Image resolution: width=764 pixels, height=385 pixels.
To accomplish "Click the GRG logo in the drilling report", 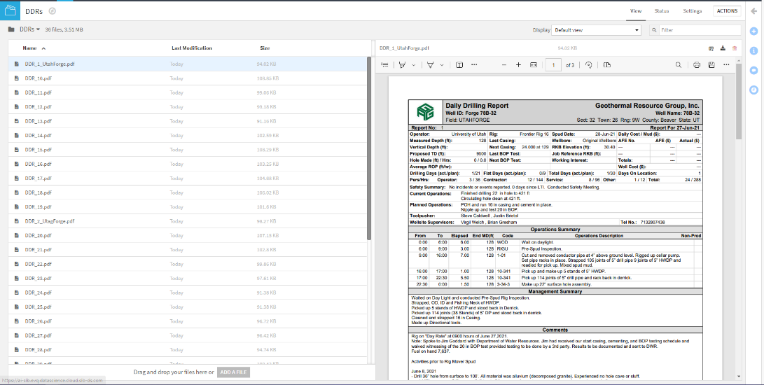I will coord(425,112).
